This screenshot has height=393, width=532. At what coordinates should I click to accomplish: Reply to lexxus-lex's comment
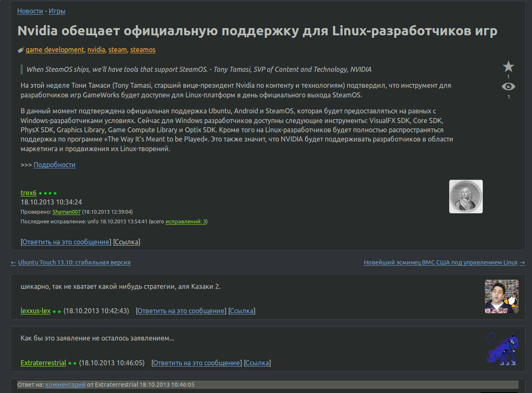point(181,311)
